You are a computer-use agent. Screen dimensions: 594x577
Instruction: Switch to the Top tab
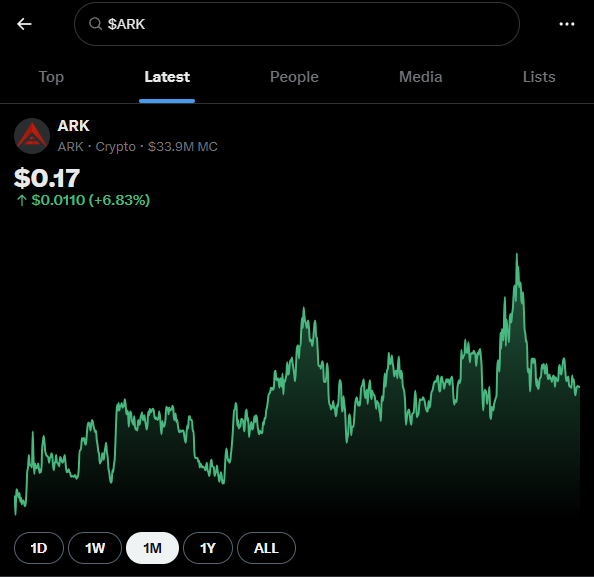pos(51,77)
